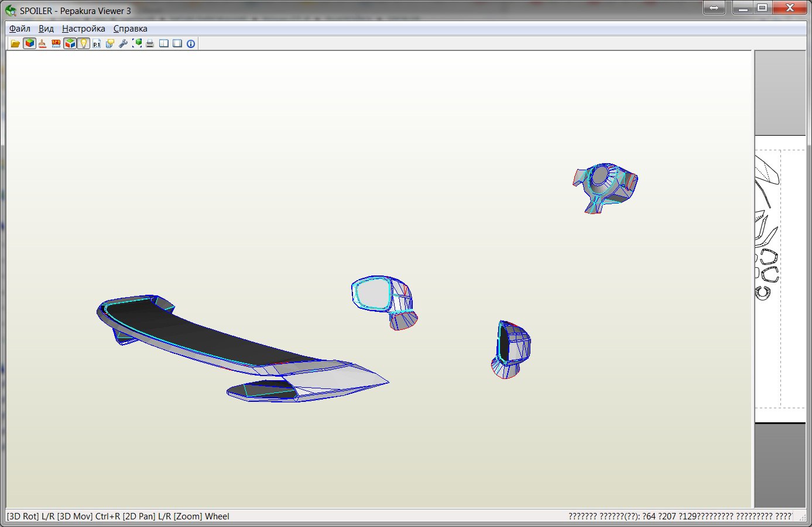812x527 pixels.
Task: Click the open file folder icon
Action: (16, 43)
